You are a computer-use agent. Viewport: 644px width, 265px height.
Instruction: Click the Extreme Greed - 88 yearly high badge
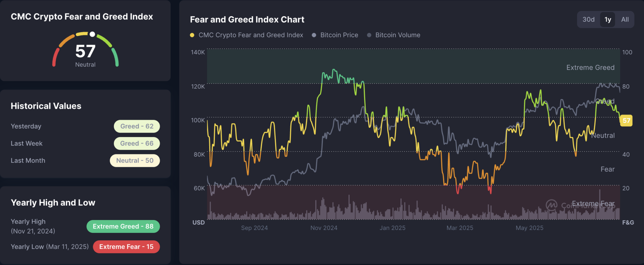point(123,226)
